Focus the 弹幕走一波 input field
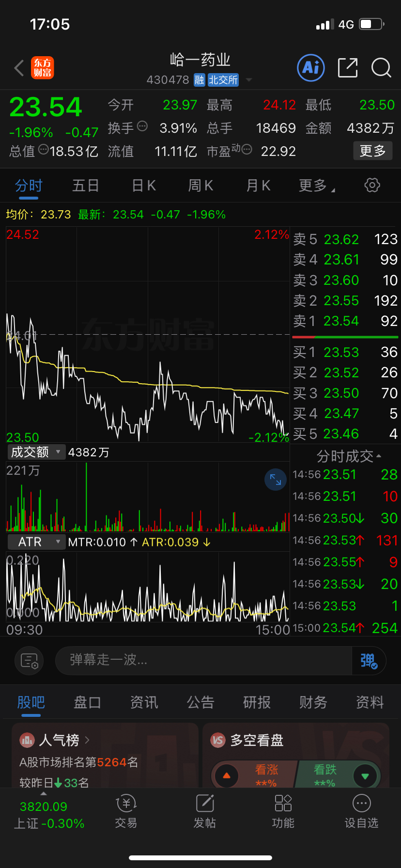Image resolution: width=401 pixels, height=868 pixels. tap(203, 661)
